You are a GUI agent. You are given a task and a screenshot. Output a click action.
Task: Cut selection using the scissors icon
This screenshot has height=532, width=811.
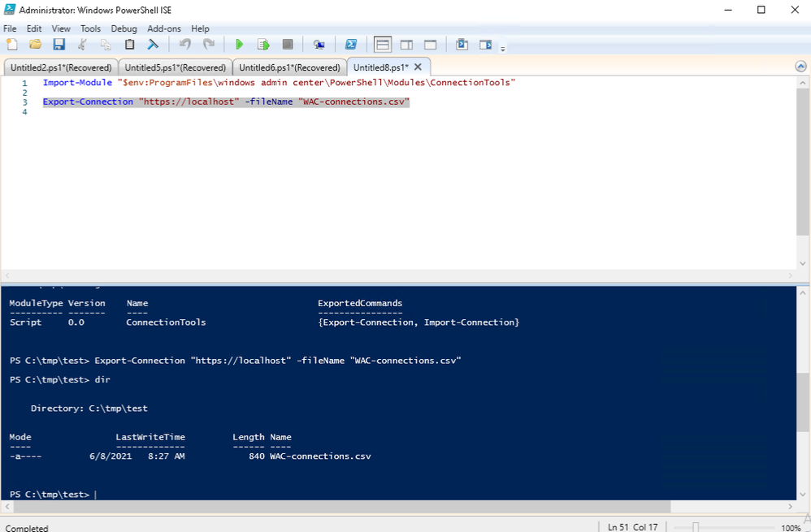(82, 45)
